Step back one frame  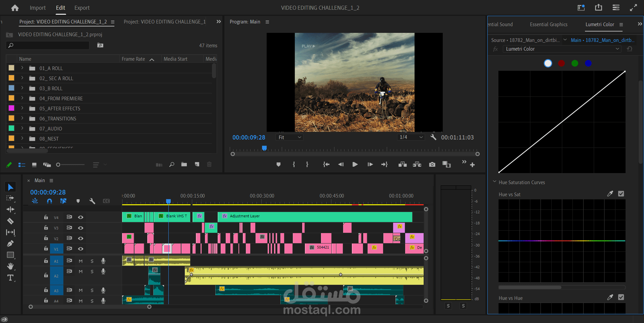click(341, 164)
